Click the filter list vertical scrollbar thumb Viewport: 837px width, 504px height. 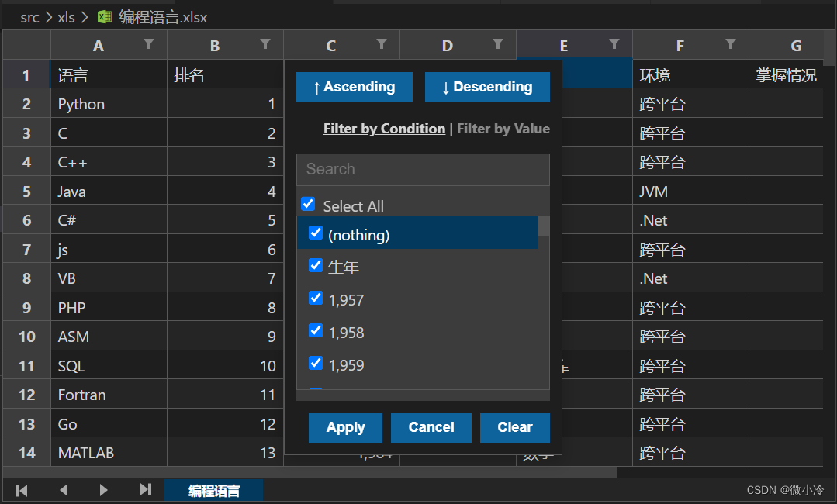pos(544,226)
